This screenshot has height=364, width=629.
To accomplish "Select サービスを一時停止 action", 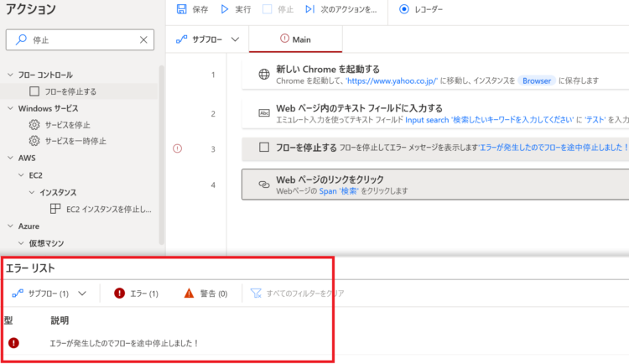I will tap(75, 141).
